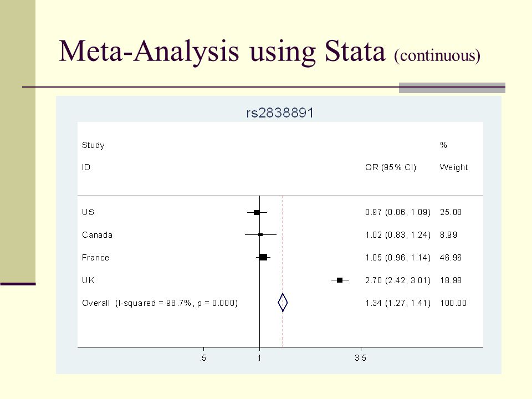Select the UK study label
Screen dimensions: 532x399
click(88, 280)
